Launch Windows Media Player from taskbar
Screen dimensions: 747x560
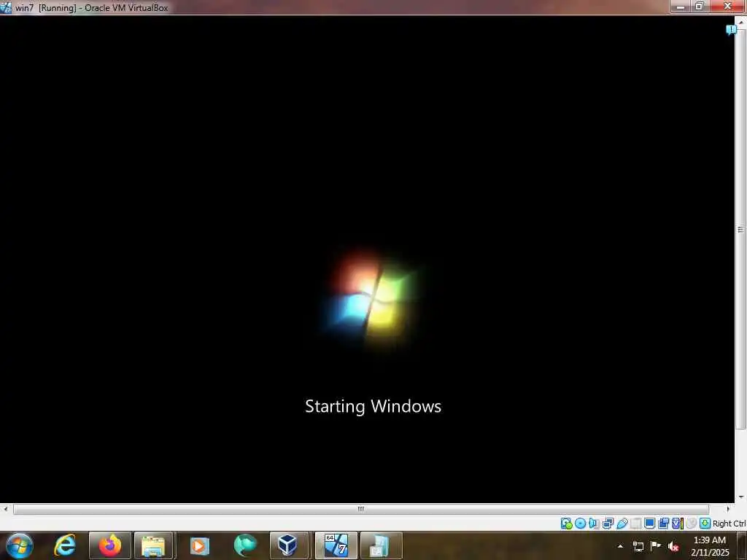click(x=200, y=545)
